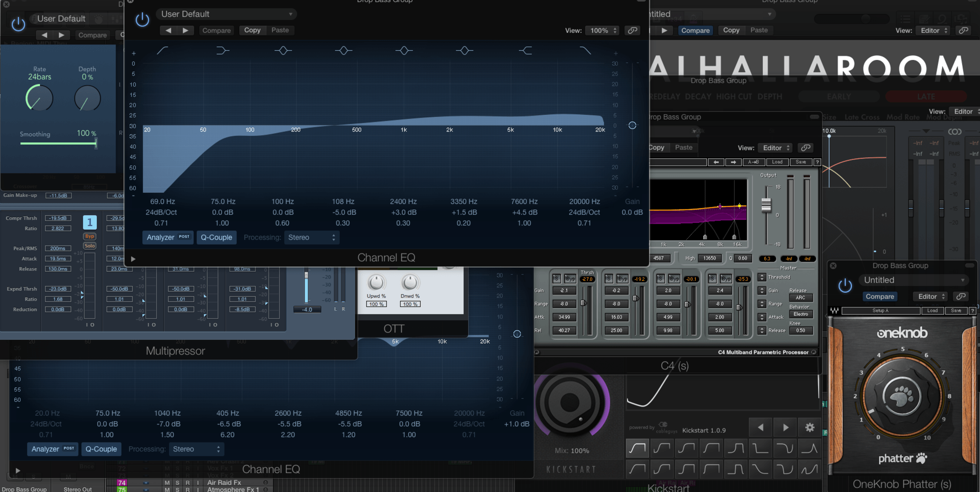980x492 pixels.
Task: Click Save button in C4 toolbar
Action: pos(800,162)
